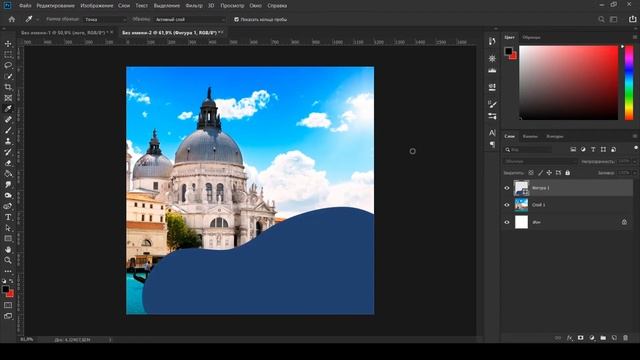Open the Layers panel flyout menu
640x360 pixels.
coord(635,136)
